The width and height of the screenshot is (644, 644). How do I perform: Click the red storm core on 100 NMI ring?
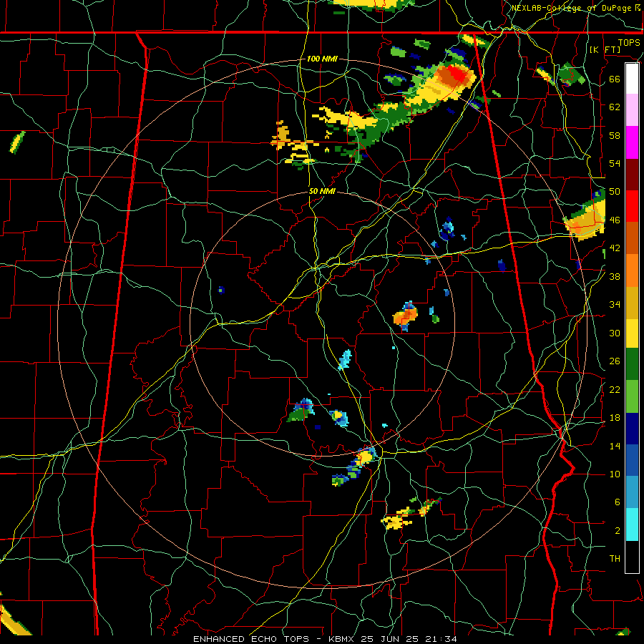457,74
